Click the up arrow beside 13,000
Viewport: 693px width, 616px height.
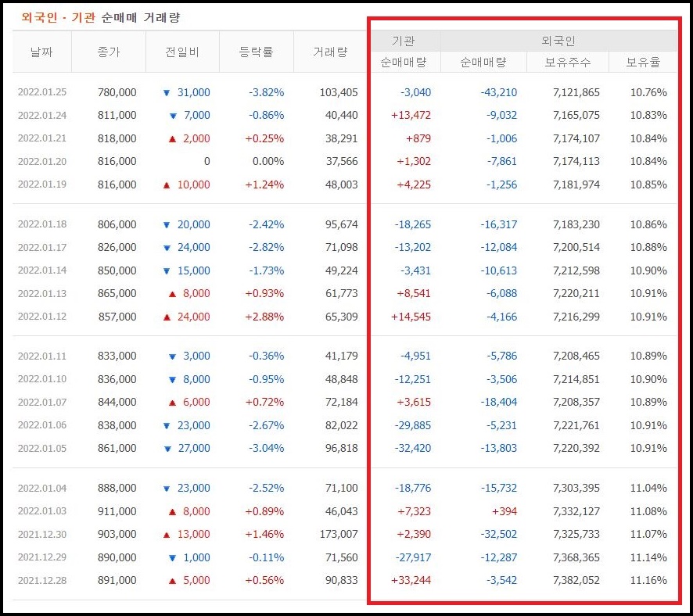point(167,534)
